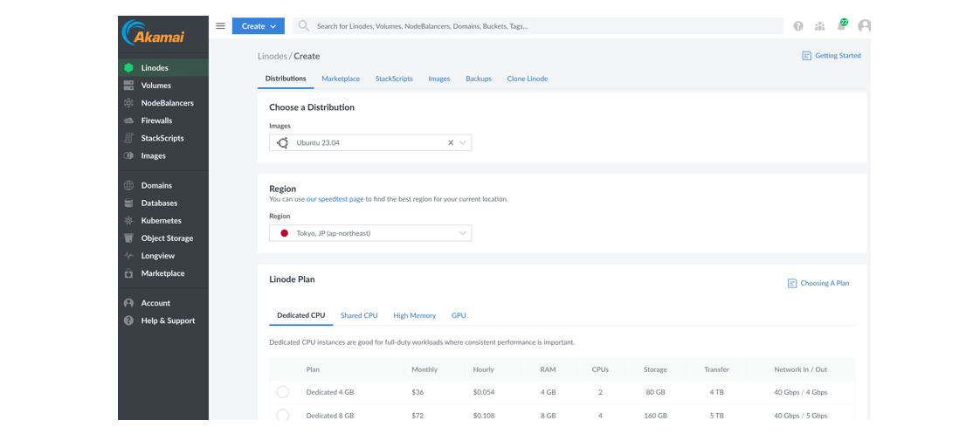This screenshot has width=980, height=434.
Task: Open the help question mark icon
Action: (x=798, y=26)
